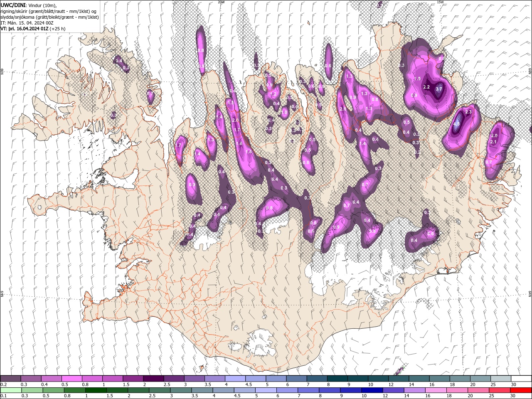Click the UWC/DINI title text

pyautogui.click(x=13, y=5)
